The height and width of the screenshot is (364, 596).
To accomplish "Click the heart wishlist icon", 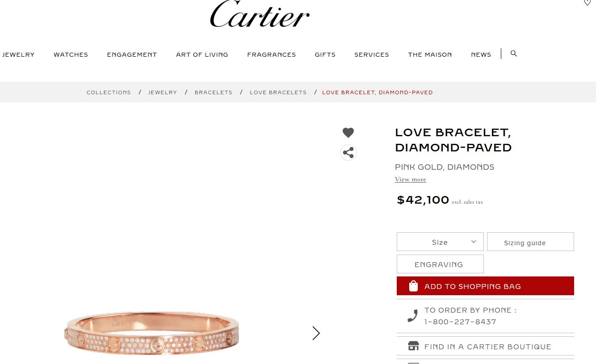I will click(348, 133).
